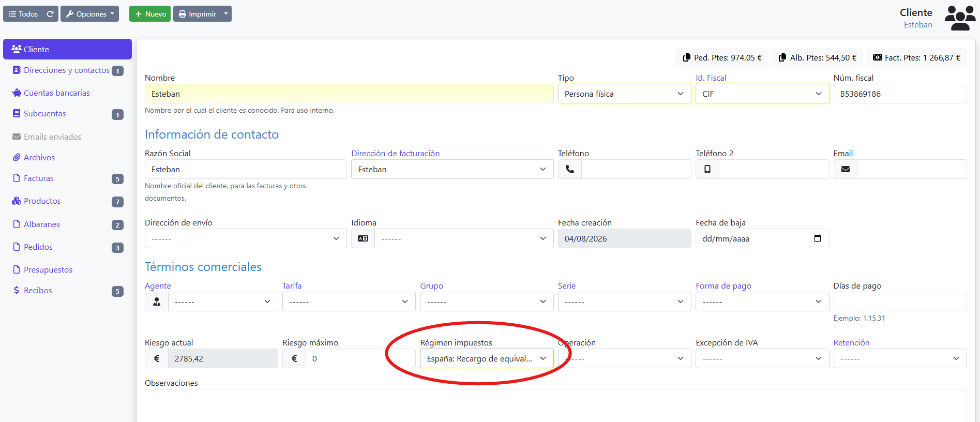Click the Razón Social input field
This screenshot has width=980, height=422.
pos(246,169)
